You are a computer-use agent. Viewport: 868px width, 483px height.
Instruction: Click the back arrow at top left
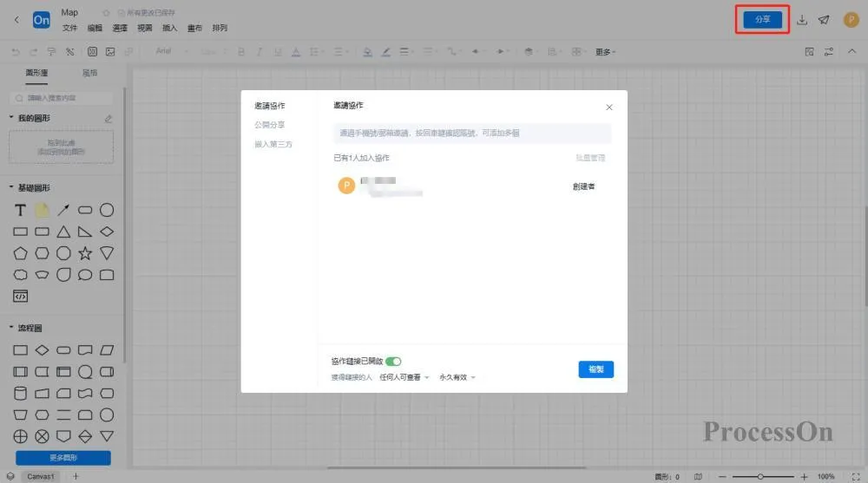[16, 20]
